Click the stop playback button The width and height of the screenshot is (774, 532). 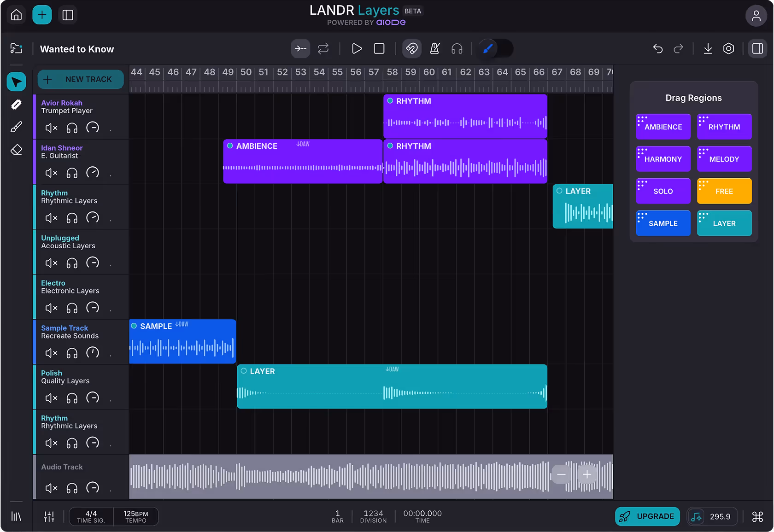(x=379, y=49)
